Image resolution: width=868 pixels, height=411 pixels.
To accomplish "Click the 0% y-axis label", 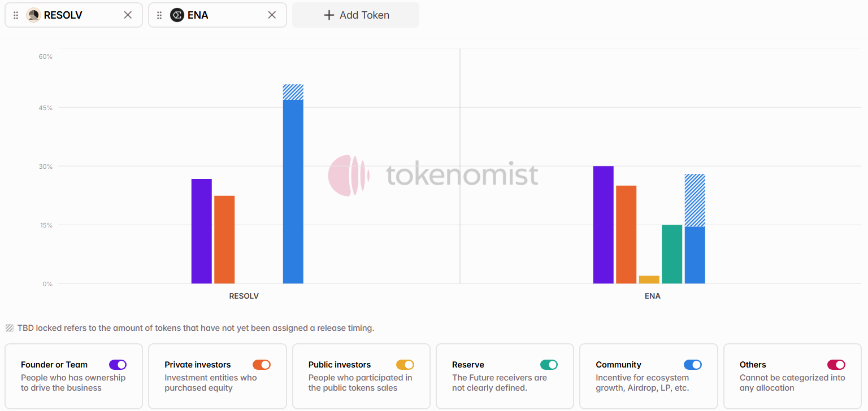I will tap(47, 284).
